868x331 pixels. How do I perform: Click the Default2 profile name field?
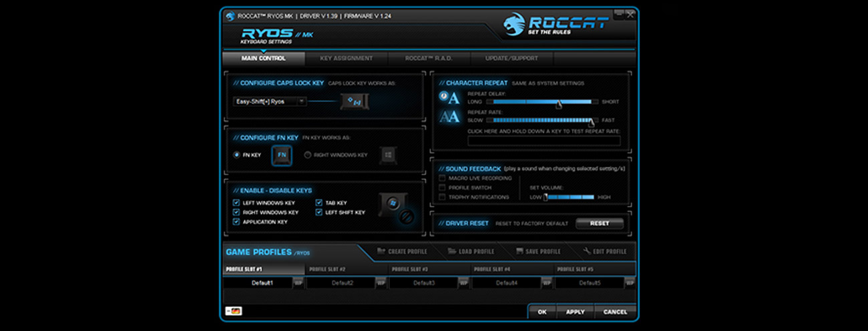[x=341, y=283]
